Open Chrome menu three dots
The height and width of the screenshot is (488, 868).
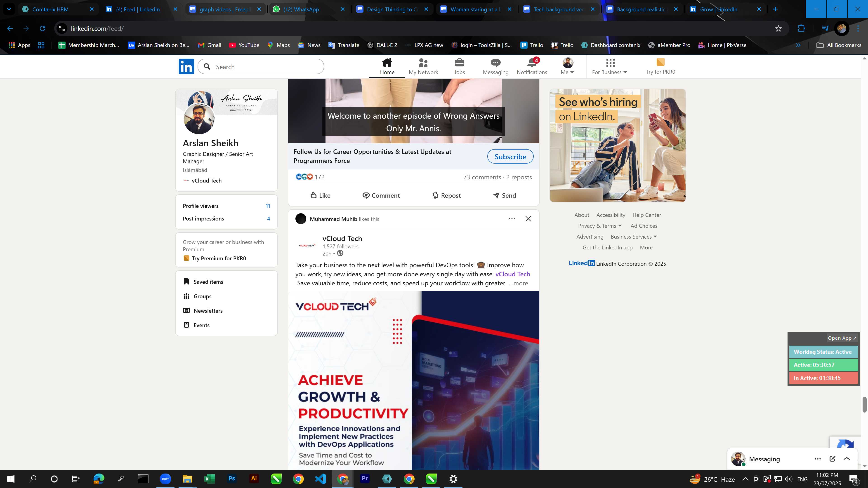coord(858,29)
